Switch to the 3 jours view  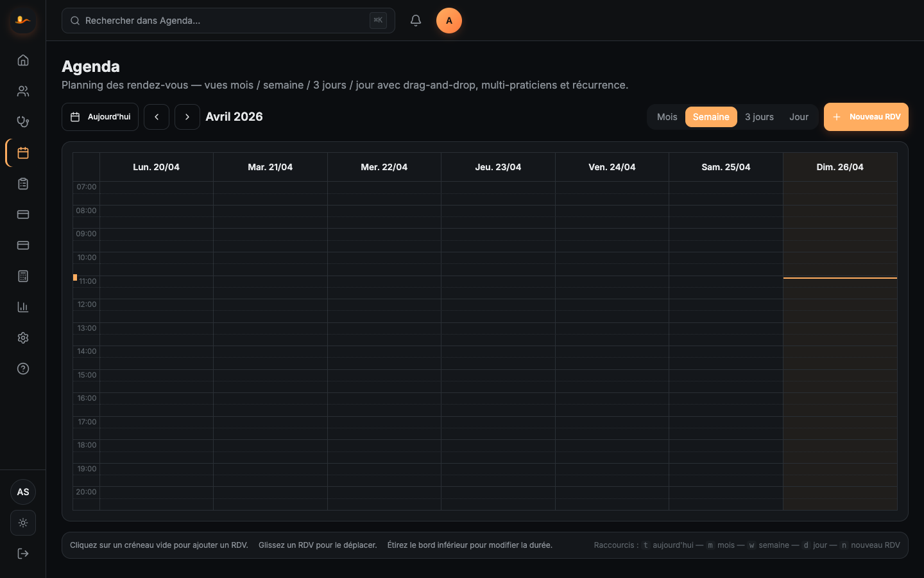(759, 117)
